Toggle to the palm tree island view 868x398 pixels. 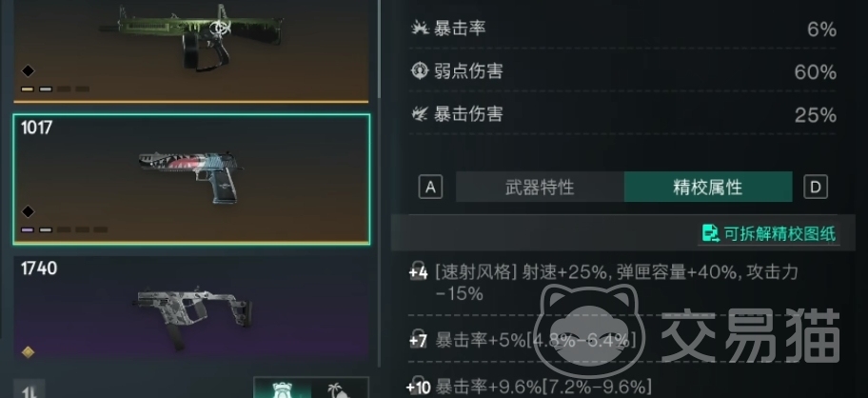click(341, 388)
